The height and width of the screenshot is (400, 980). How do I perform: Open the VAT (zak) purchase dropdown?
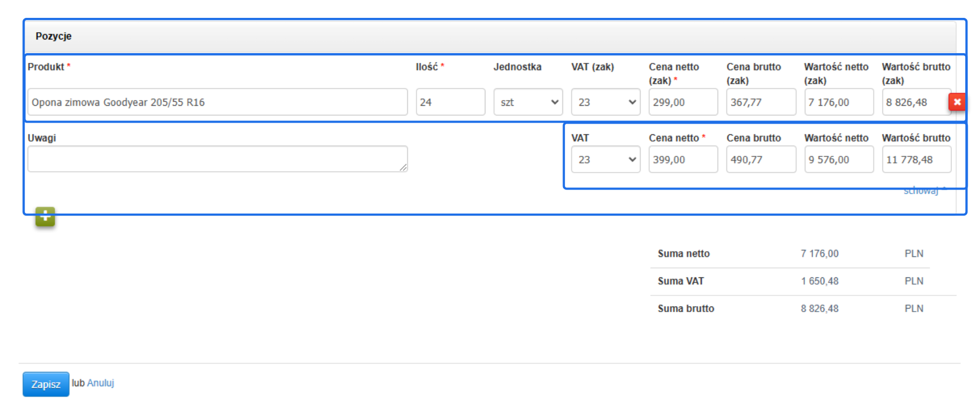605,102
